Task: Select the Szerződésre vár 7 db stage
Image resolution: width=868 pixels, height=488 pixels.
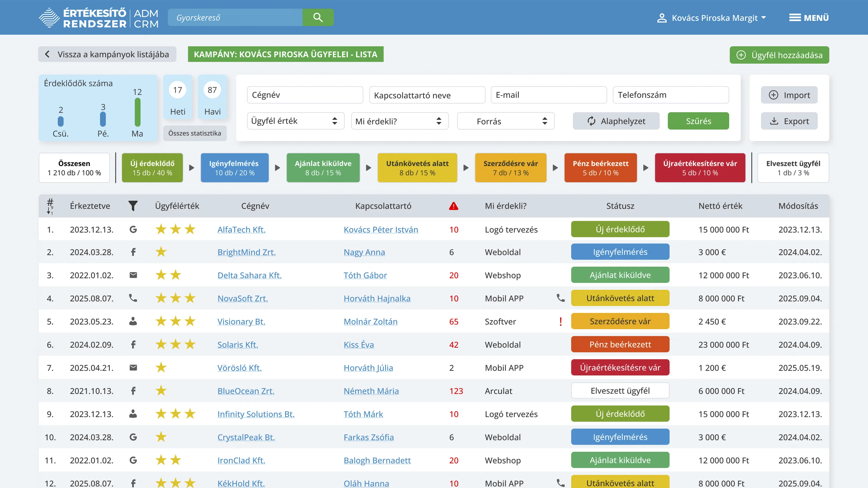Action: [510, 168]
